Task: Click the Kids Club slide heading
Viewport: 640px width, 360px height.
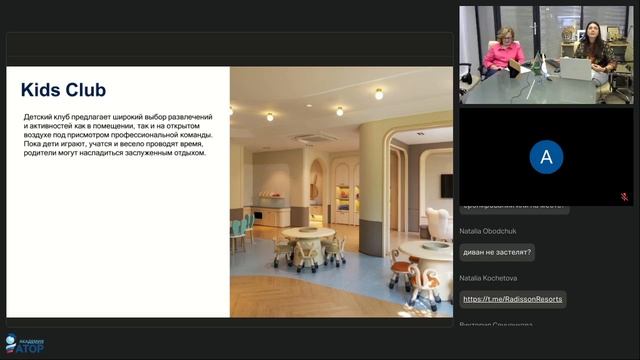Action: [x=63, y=90]
